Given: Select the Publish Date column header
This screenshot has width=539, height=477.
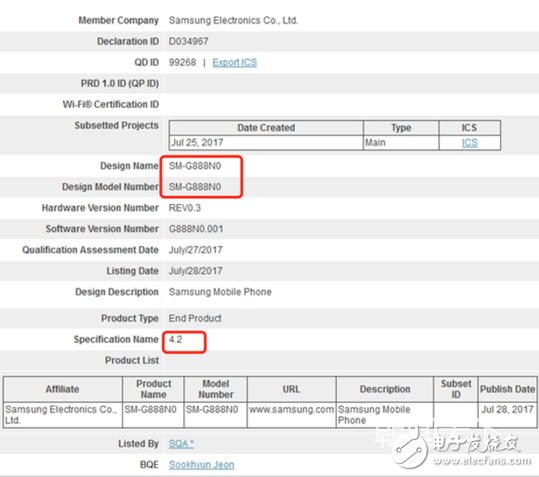Looking at the screenshot, I should [507, 389].
